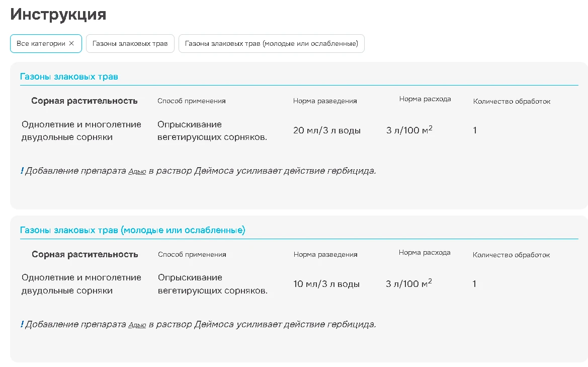588x367 pixels.
Task: Click the 'Инструкция' page heading
Action: tap(58, 14)
